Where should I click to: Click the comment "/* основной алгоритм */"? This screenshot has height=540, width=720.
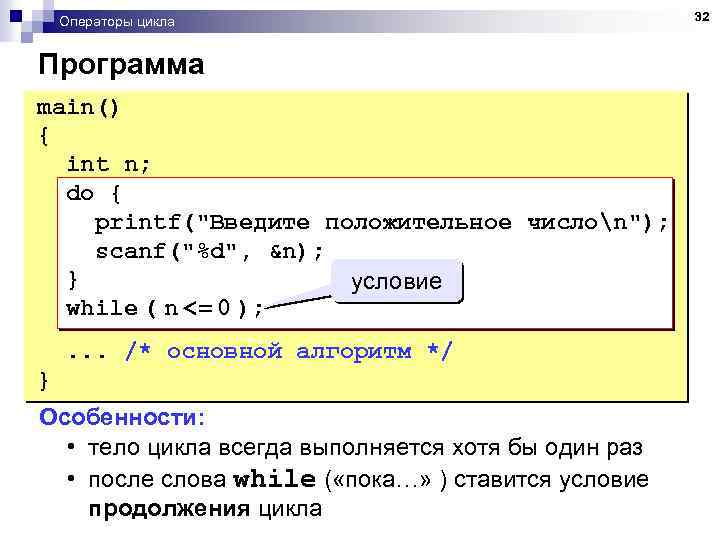coord(289,351)
